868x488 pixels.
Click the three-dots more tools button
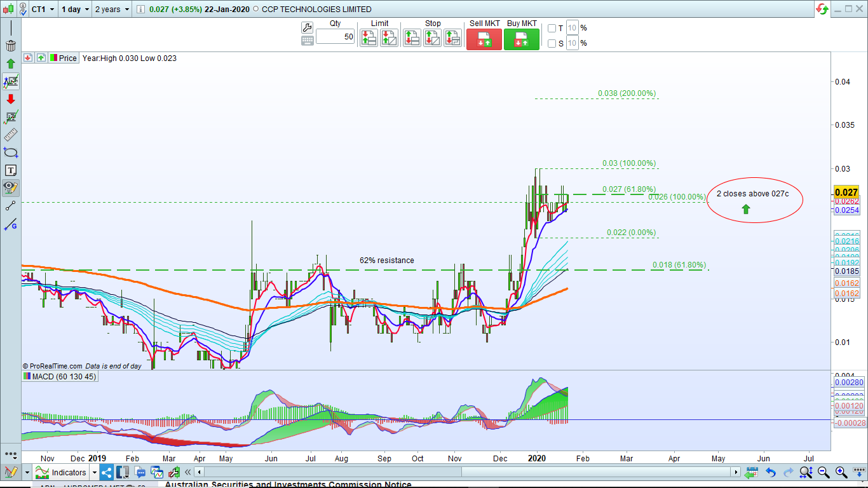point(11,455)
